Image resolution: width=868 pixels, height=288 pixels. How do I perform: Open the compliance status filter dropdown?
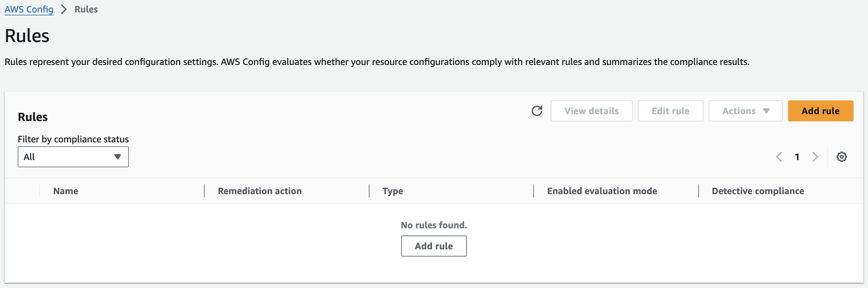(x=73, y=157)
